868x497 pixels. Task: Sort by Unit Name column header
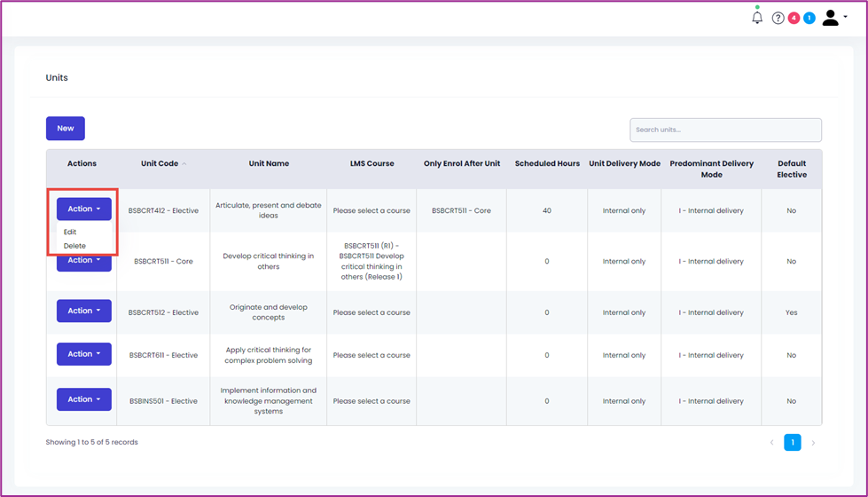click(269, 163)
